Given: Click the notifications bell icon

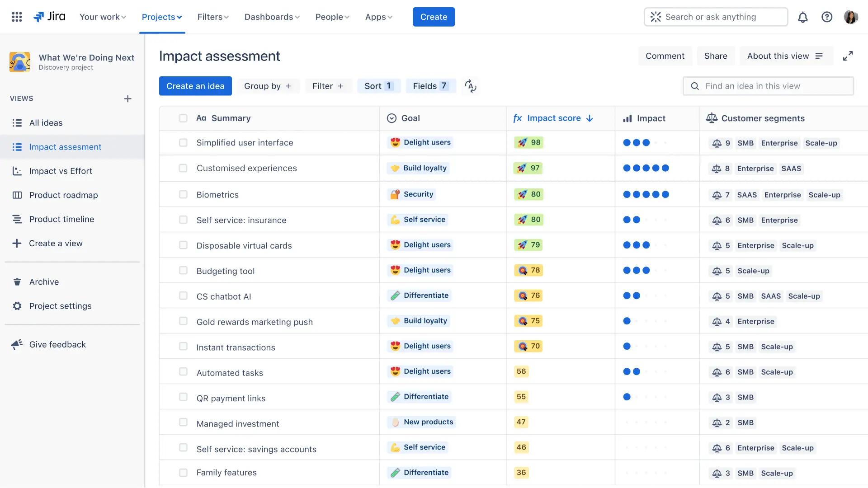Looking at the screenshot, I should click(802, 17).
